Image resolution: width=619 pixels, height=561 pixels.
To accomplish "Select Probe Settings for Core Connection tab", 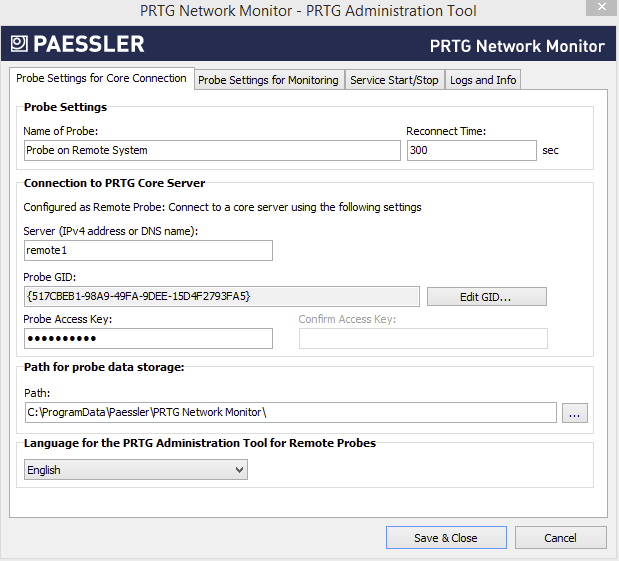I will [x=101, y=78].
